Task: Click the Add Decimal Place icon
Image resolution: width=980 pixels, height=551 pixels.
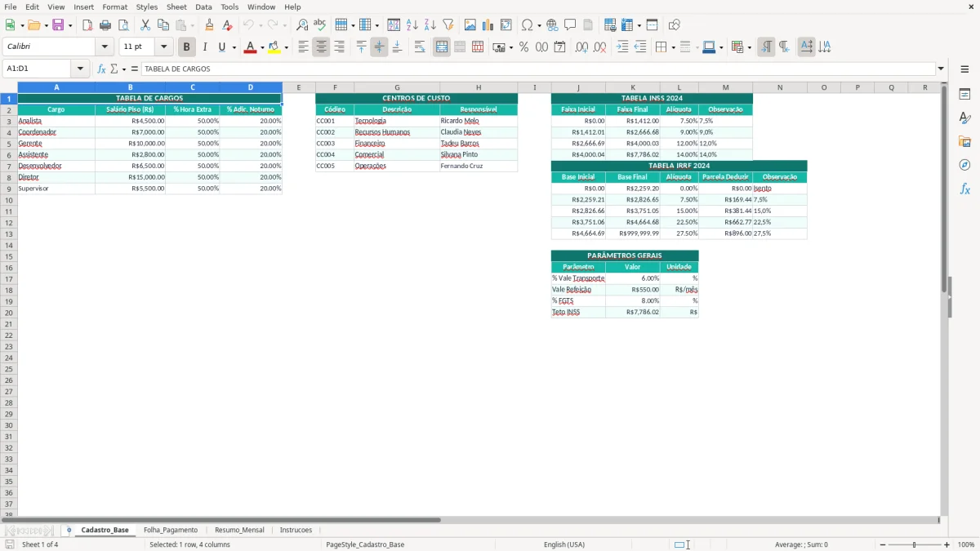Action: [x=581, y=47]
